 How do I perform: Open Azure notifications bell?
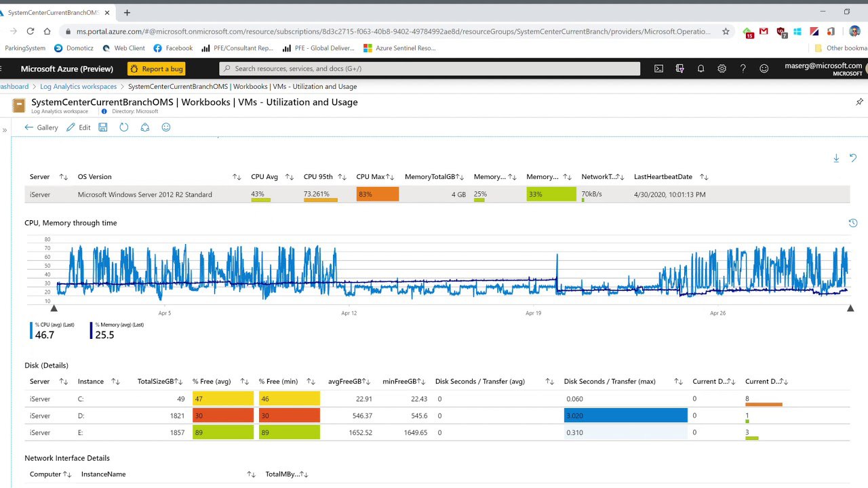pos(701,68)
